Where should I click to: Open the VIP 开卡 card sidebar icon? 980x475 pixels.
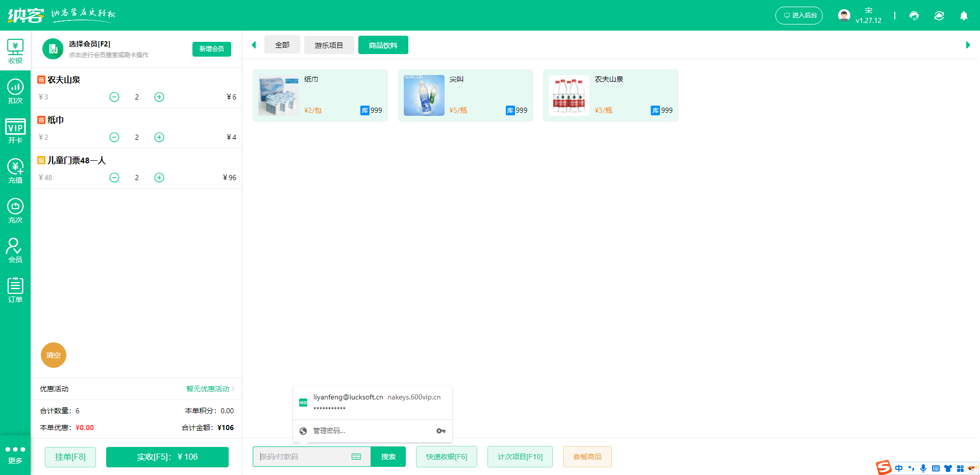point(15,131)
